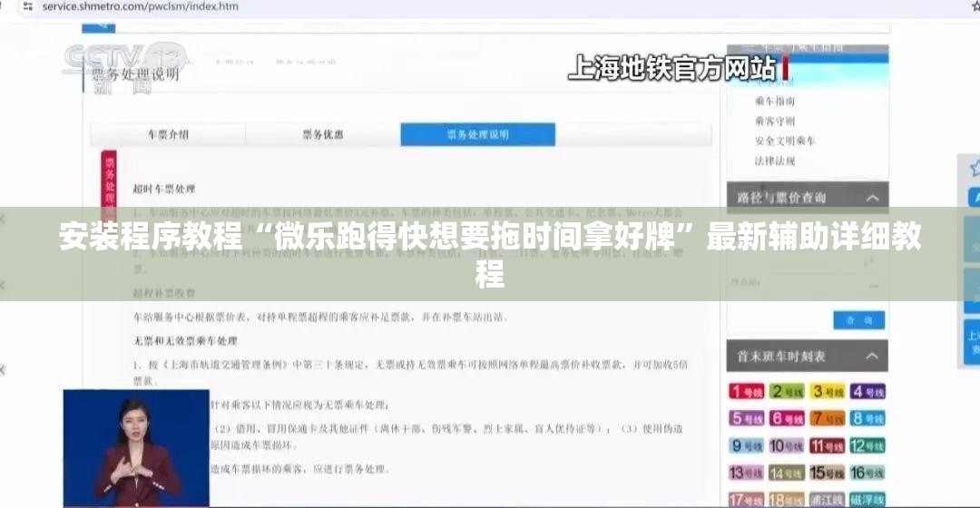Open the 法律法规 sidebar link

pyautogui.click(x=775, y=161)
